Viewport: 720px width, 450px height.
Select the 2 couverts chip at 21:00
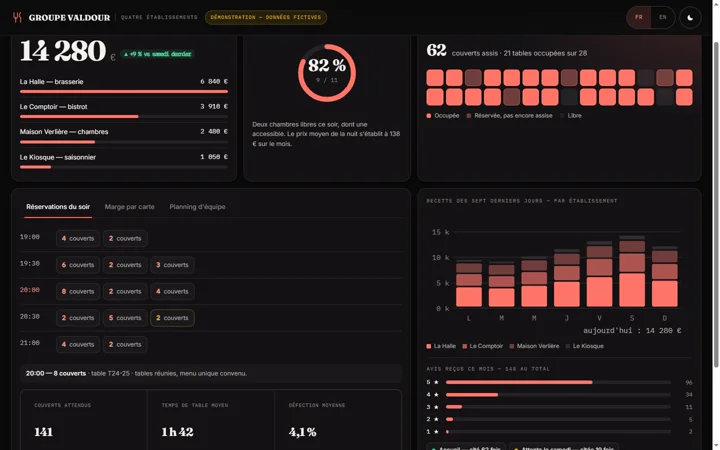pyautogui.click(x=125, y=344)
